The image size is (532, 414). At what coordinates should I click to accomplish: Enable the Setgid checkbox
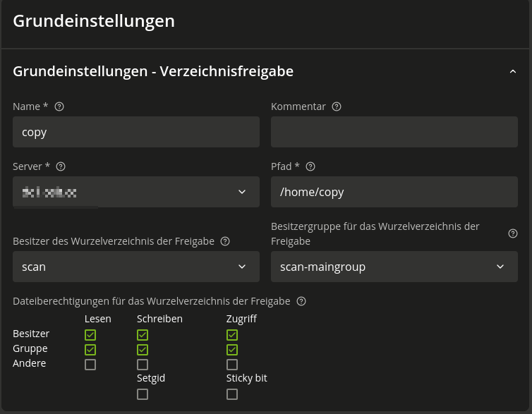click(x=143, y=394)
